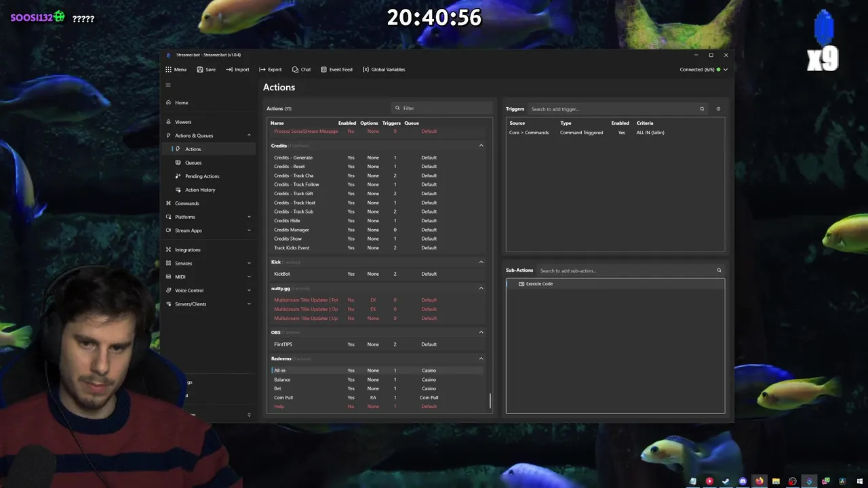The width and height of the screenshot is (868, 488).
Task: Select the KickBot action
Action: pyautogui.click(x=377, y=274)
